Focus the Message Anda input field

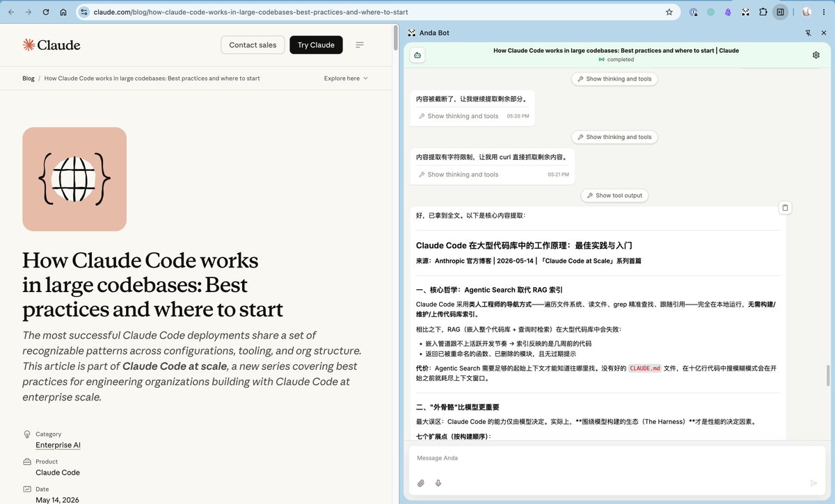coord(616,458)
